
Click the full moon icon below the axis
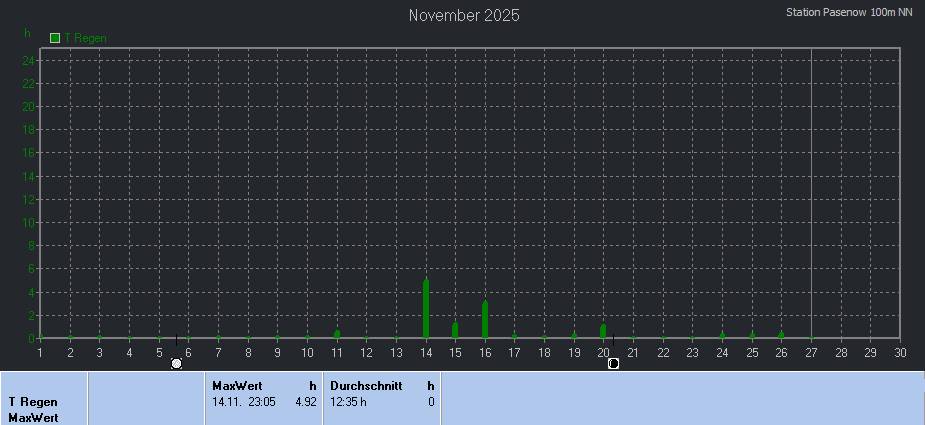pyautogui.click(x=177, y=363)
